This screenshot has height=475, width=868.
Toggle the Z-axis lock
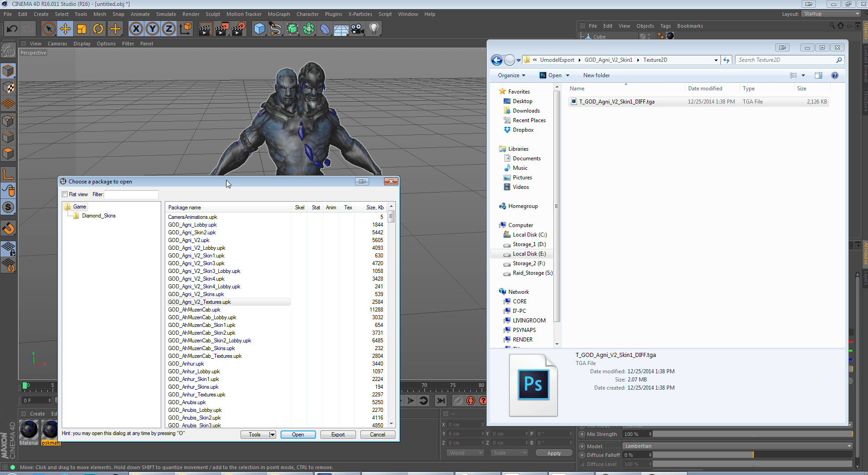169,29
